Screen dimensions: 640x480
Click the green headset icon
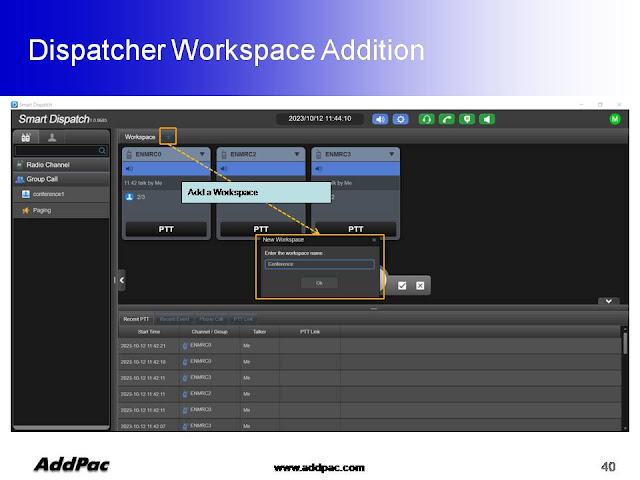tap(427, 119)
